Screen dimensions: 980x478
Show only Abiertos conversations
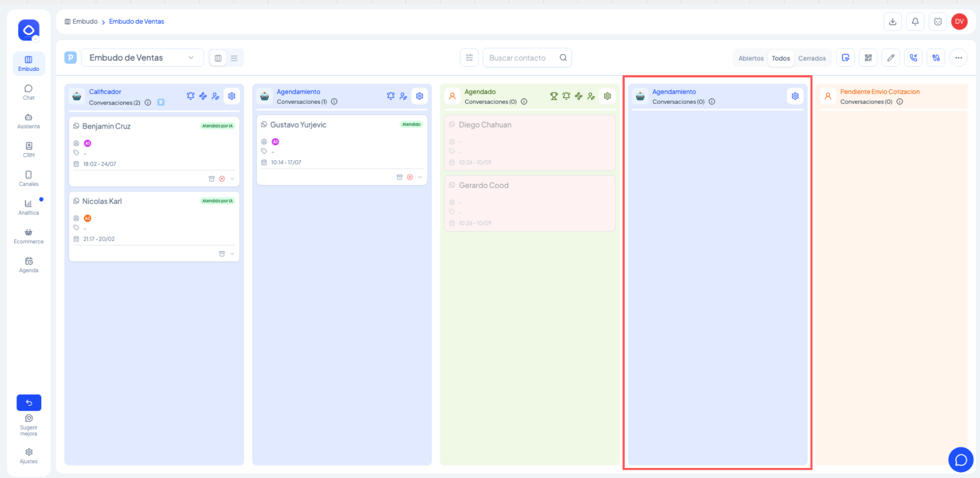tap(750, 58)
